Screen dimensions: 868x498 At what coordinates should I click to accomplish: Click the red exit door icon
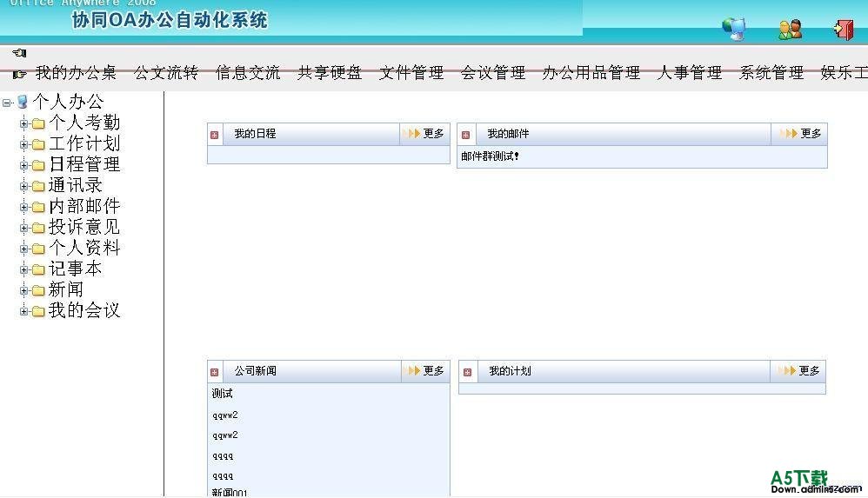pyautogui.click(x=844, y=29)
